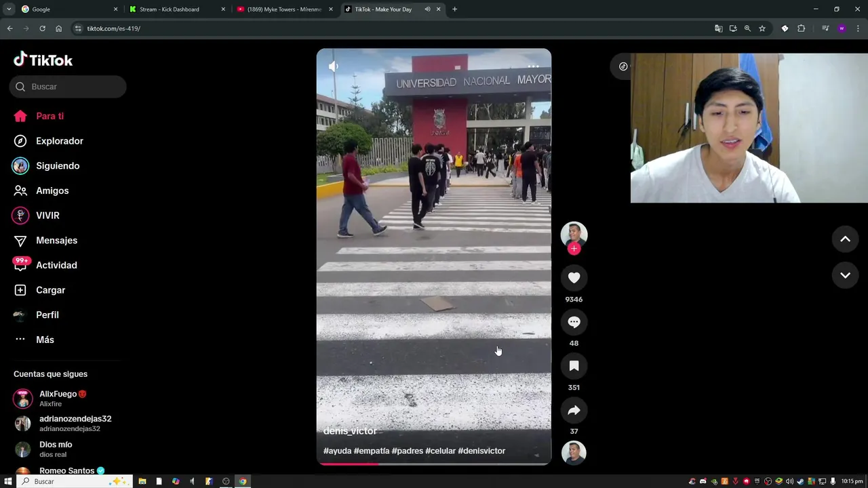Bookmark this page with the star
Viewport: 868px width, 488px height.
coord(762,28)
